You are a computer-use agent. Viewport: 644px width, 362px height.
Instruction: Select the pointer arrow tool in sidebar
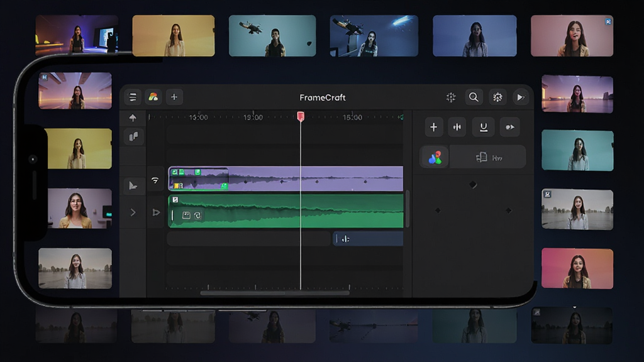tap(133, 185)
